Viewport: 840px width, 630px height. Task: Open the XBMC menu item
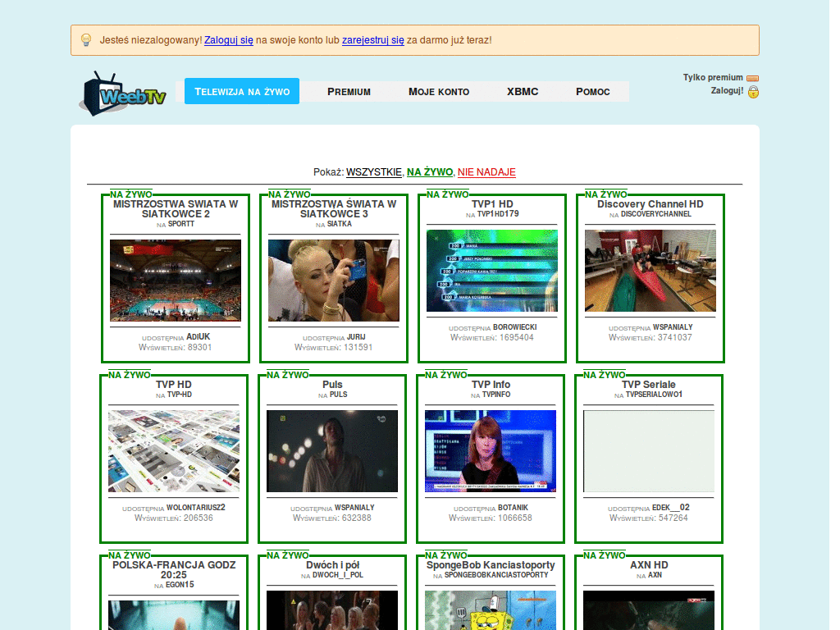523,92
